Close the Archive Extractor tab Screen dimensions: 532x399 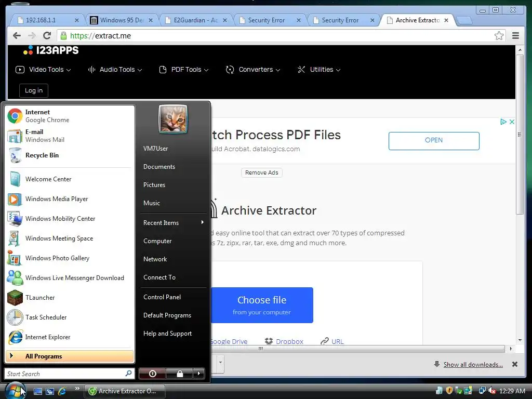pyautogui.click(x=446, y=20)
